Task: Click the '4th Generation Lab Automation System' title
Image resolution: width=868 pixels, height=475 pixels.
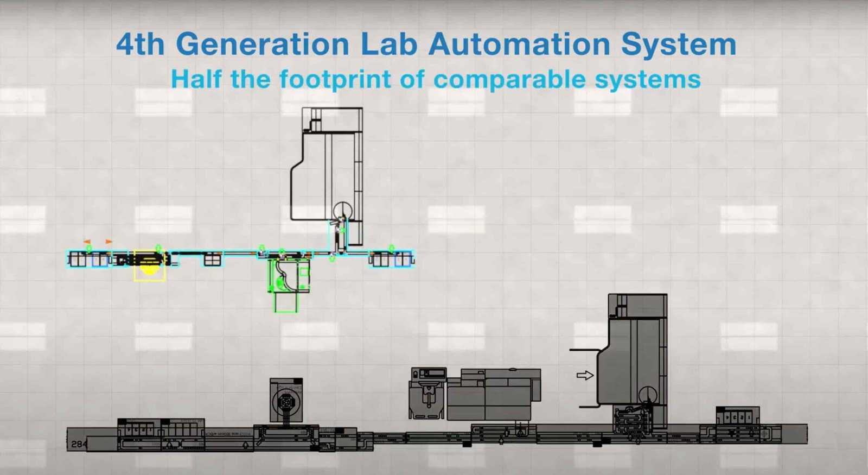Action: coord(426,44)
